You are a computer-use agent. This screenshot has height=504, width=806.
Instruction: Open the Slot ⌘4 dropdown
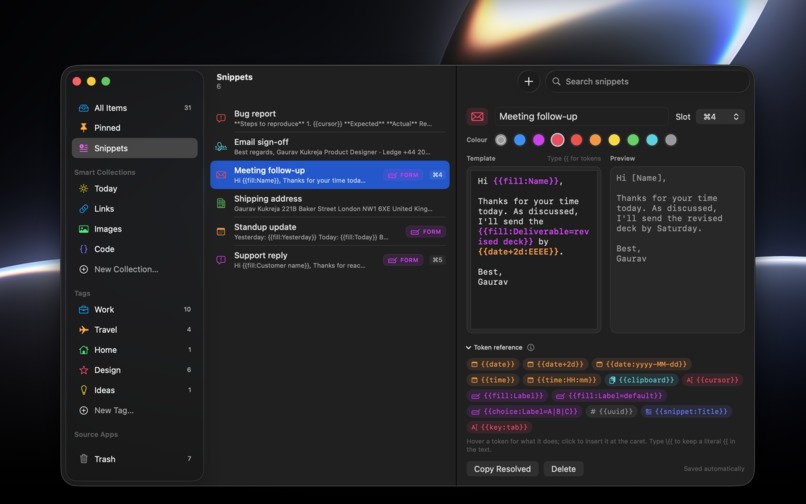pos(720,117)
